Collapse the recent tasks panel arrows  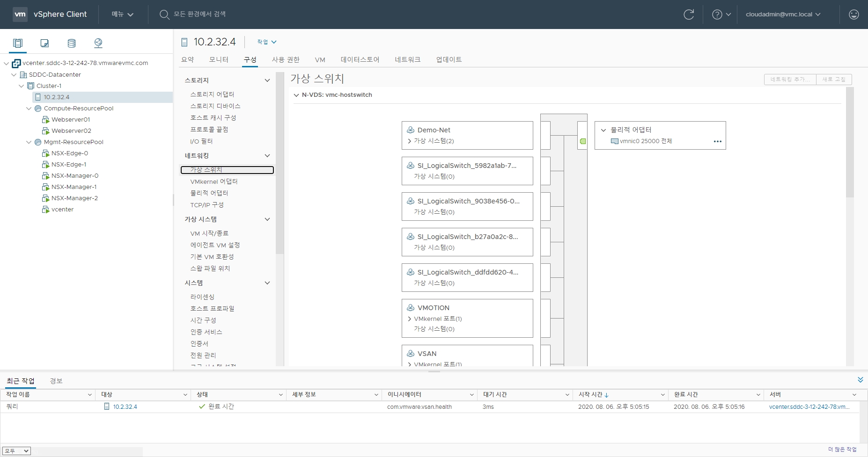pos(860,379)
